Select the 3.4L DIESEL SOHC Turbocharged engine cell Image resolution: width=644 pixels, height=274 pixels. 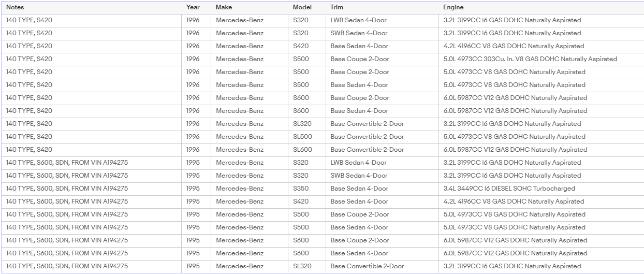click(541, 189)
